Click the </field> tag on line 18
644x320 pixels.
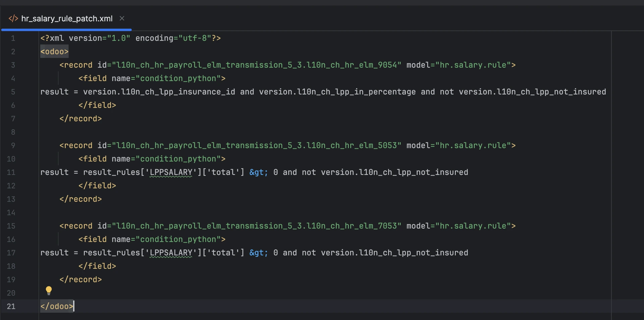click(97, 266)
